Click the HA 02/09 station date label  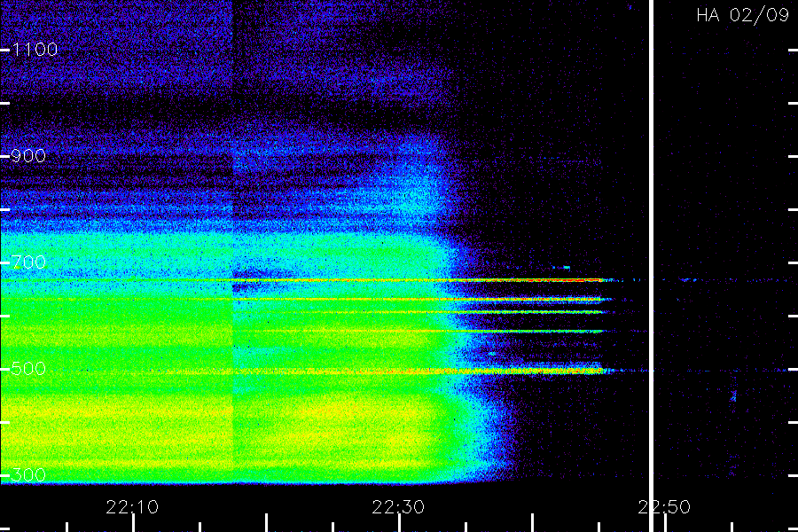pos(742,15)
